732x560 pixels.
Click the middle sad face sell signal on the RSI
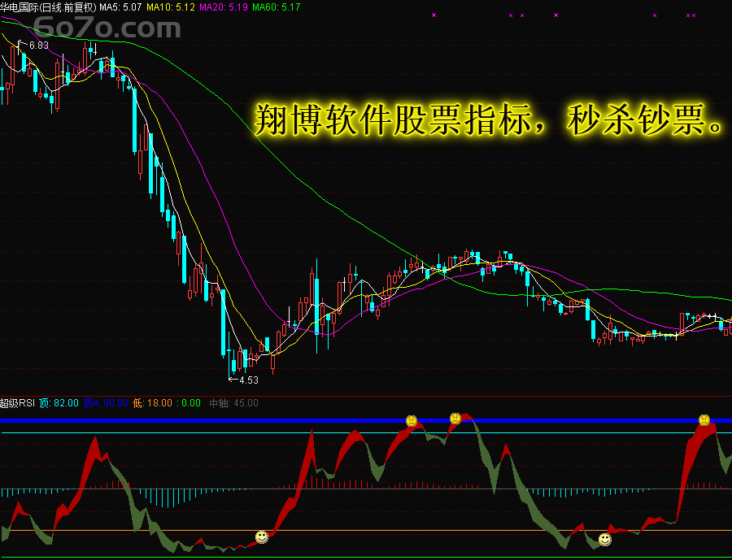coord(455,418)
